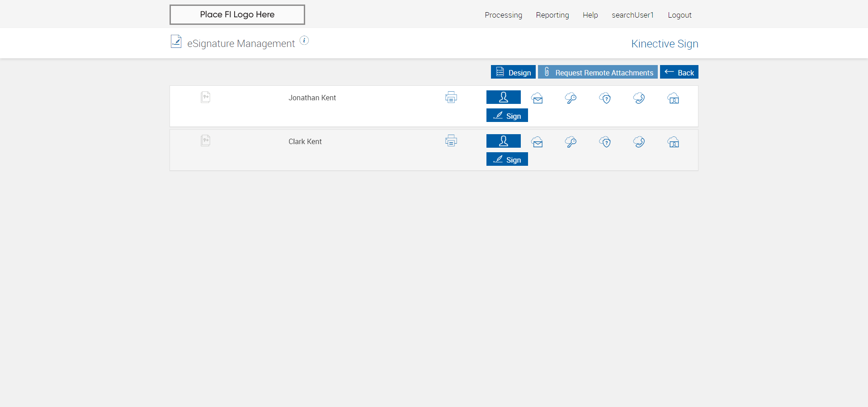Select the Clark Kent name text
868x407 pixels.
point(305,141)
